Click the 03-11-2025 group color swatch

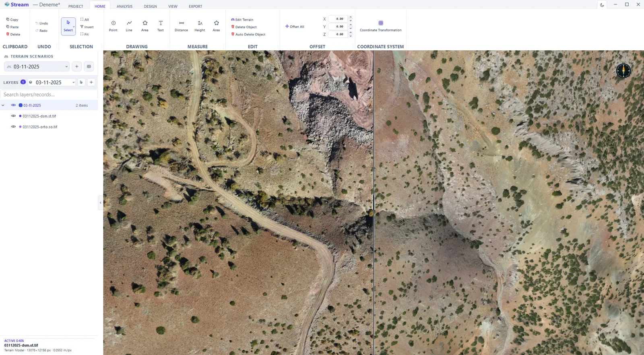tap(21, 105)
